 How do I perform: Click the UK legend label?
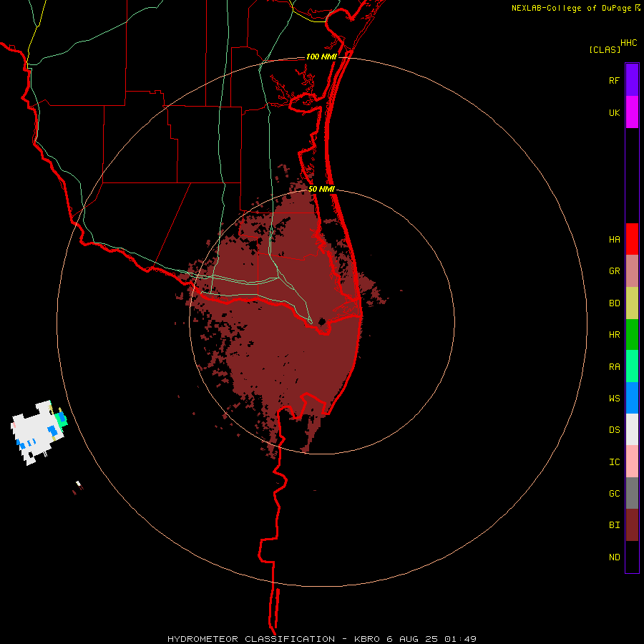(x=614, y=112)
